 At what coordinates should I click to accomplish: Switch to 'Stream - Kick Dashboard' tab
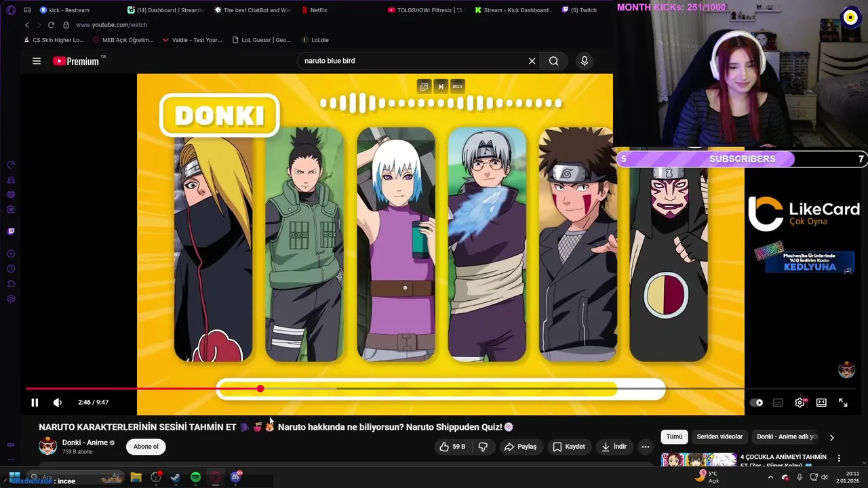click(512, 10)
